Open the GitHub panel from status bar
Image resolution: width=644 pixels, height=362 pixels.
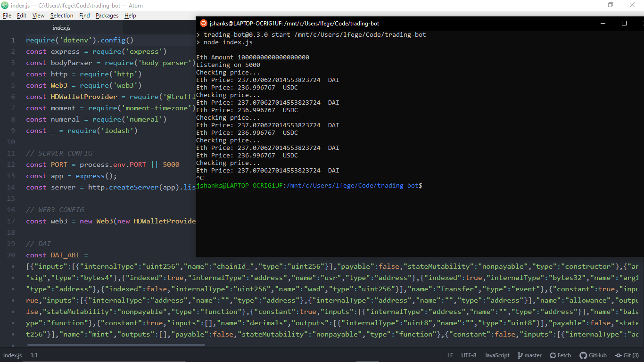point(593,355)
